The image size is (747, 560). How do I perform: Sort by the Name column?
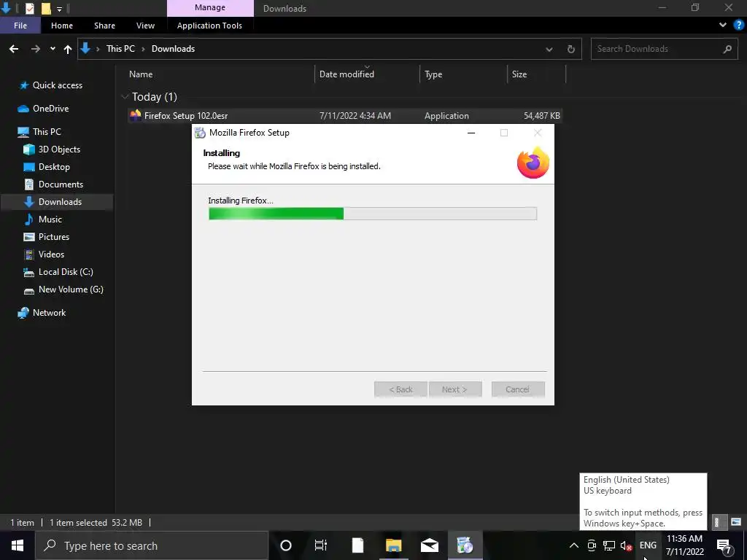click(x=219, y=74)
